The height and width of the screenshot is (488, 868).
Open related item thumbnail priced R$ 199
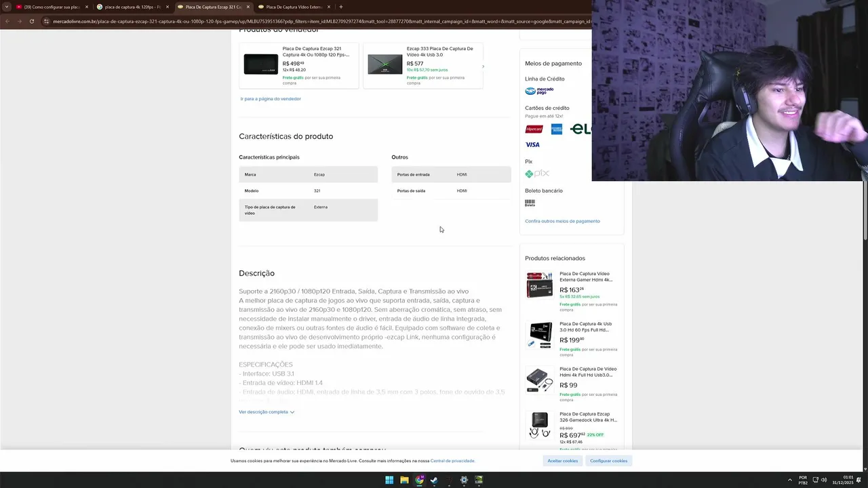pos(540,335)
